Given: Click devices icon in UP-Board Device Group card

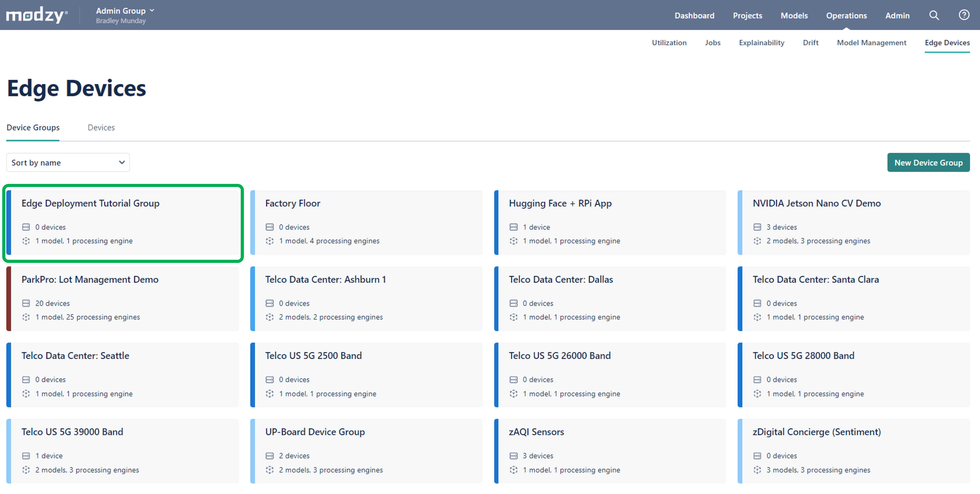Looking at the screenshot, I should click(270, 455).
